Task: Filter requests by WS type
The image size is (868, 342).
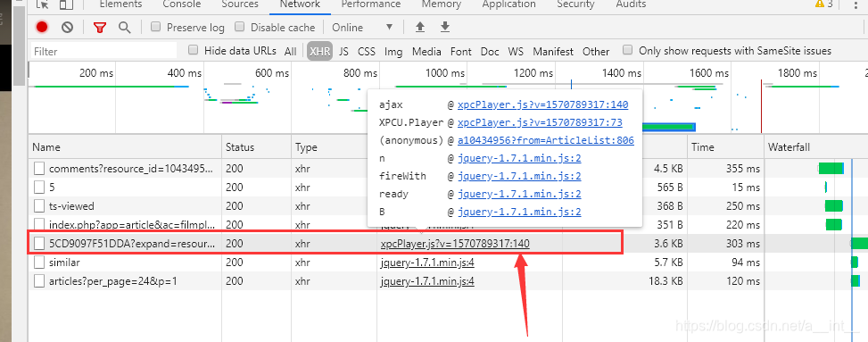Action: tap(516, 51)
